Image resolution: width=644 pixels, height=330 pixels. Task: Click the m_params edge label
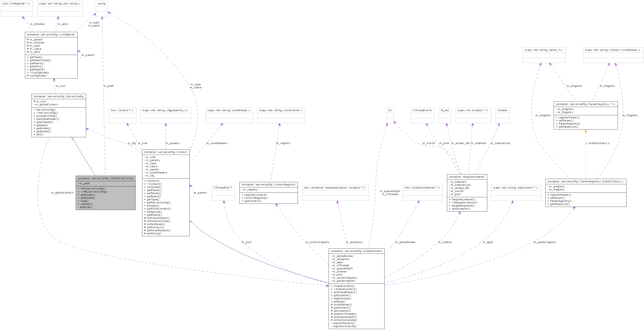[172, 143]
